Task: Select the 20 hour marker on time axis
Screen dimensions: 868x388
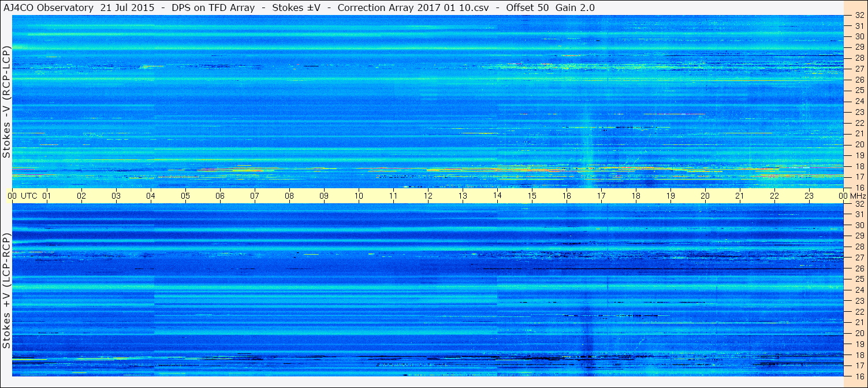Action: pyautogui.click(x=705, y=196)
